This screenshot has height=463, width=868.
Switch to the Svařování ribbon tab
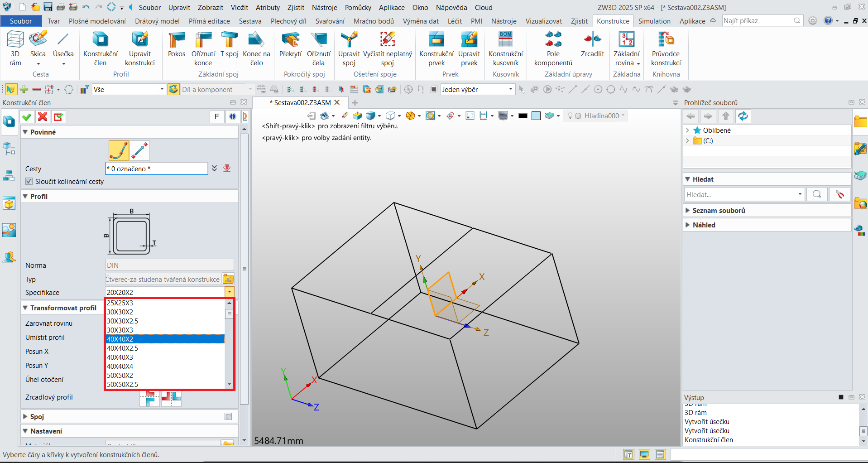pyautogui.click(x=330, y=21)
